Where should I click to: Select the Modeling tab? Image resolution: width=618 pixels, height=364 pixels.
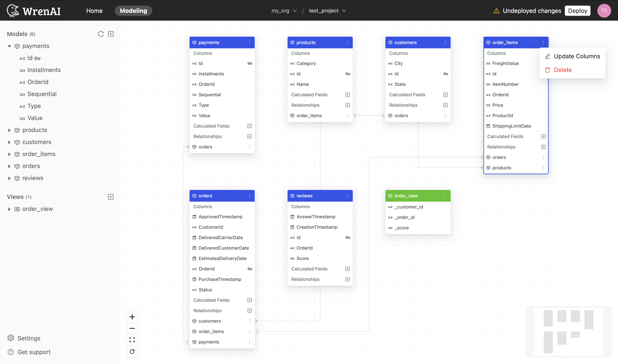[x=133, y=11]
